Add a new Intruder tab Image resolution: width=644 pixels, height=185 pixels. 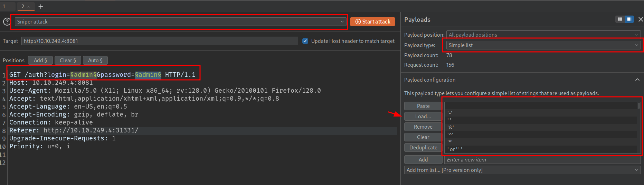[41, 7]
